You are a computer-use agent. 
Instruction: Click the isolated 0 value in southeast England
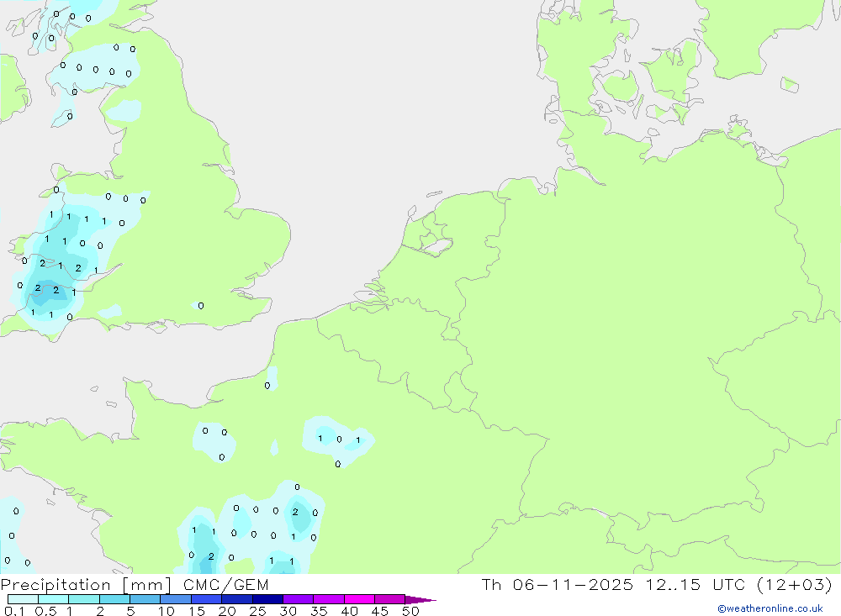coord(201,306)
